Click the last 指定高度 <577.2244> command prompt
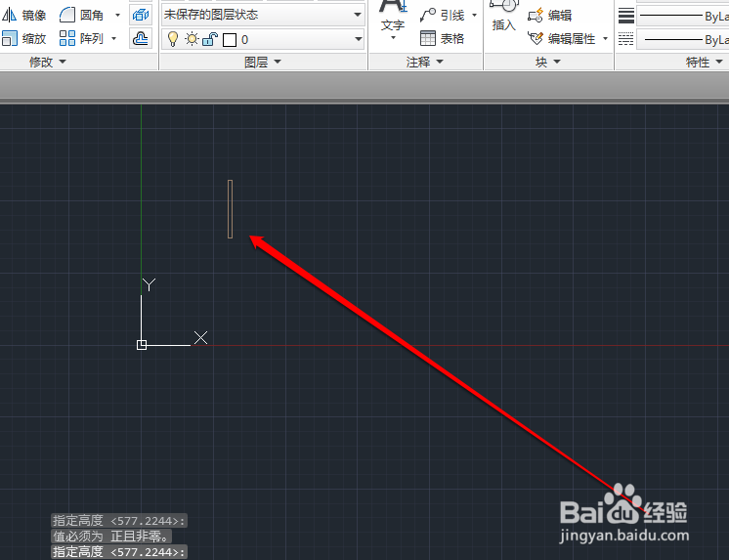729x560 pixels. [119, 552]
